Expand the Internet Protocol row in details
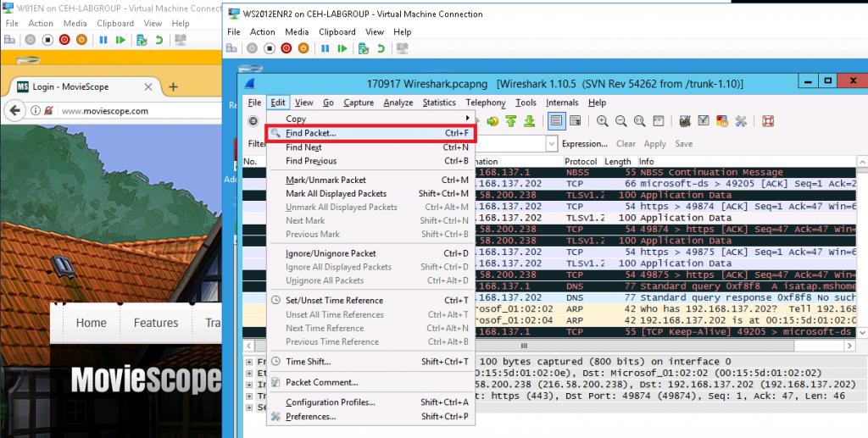The height and width of the screenshot is (438, 868). 249,385
